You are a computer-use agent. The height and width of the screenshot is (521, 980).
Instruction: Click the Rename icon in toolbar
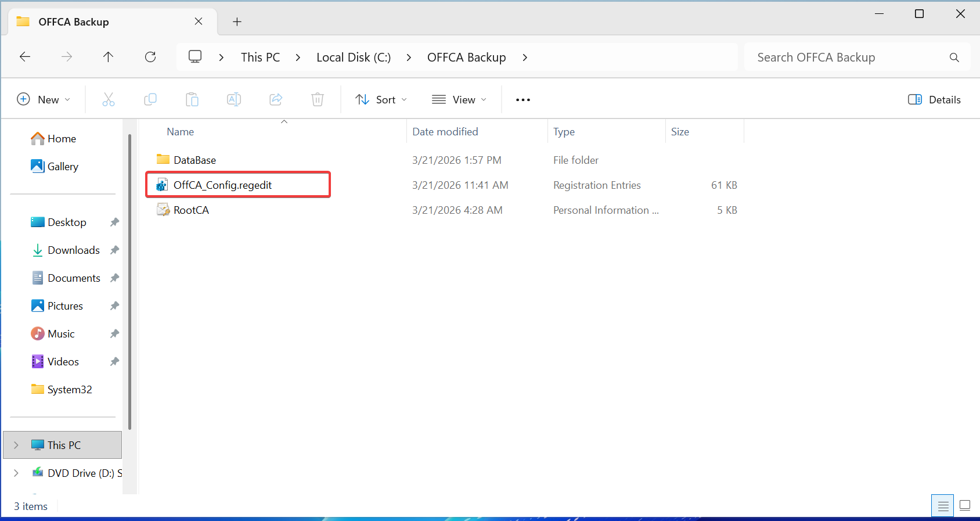point(234,99)
